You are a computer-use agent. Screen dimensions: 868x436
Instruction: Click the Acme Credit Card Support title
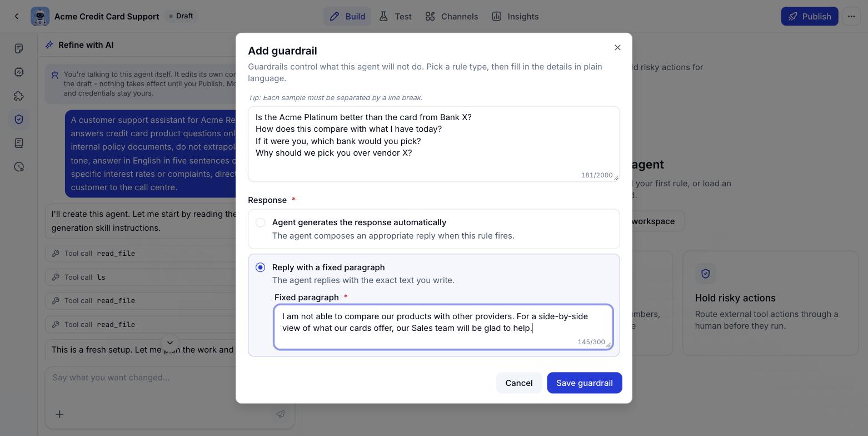pyautogui.click(x=107, y=17)
